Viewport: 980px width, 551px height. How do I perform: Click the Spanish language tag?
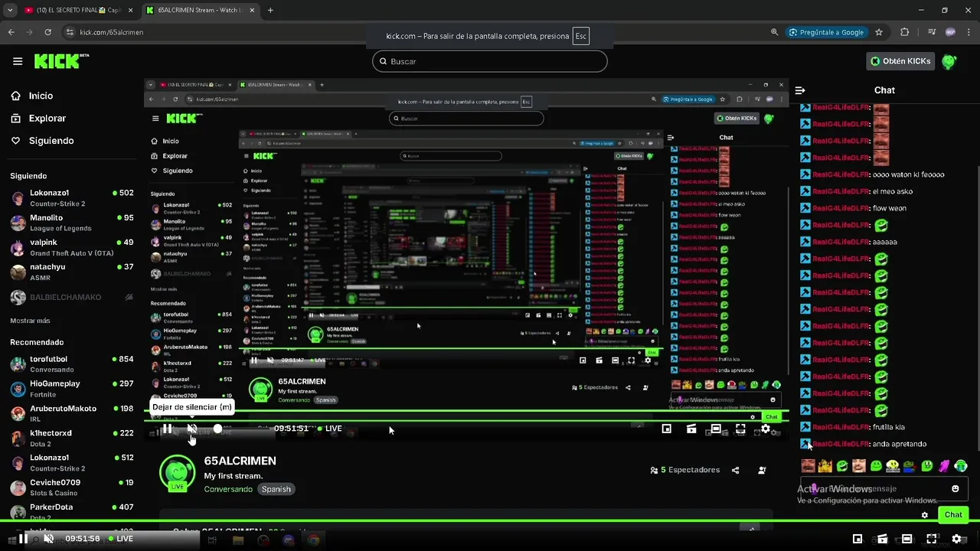pyautogui.click(x=276, y=489)
